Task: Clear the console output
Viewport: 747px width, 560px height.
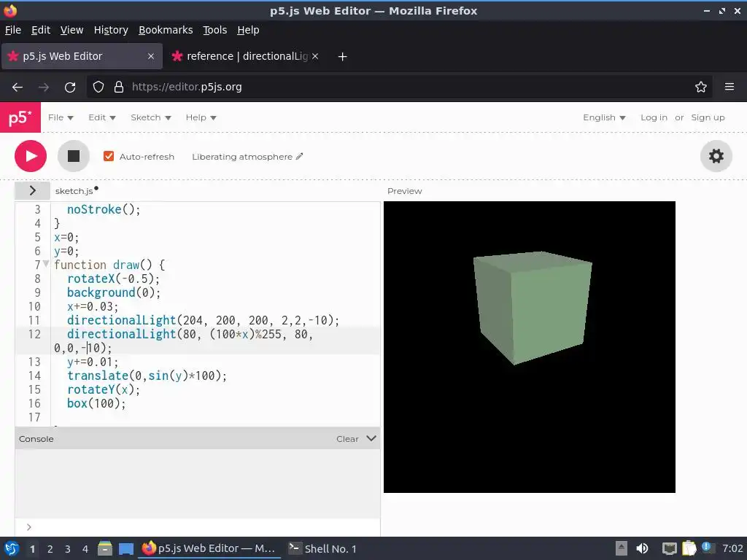Action: tap(347, 438)
